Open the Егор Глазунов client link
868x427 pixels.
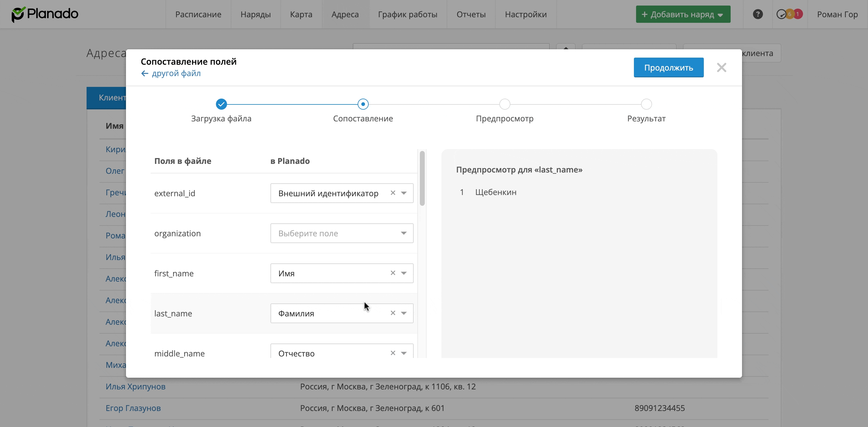click(133, 408)
